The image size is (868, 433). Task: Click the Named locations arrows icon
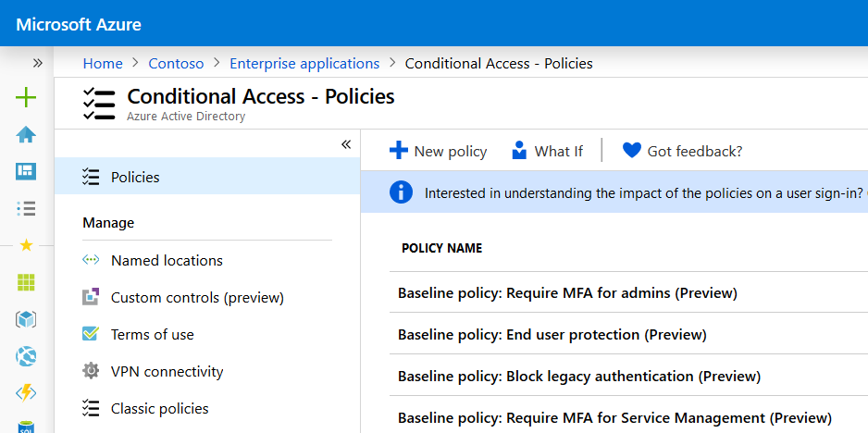point(91,260)
